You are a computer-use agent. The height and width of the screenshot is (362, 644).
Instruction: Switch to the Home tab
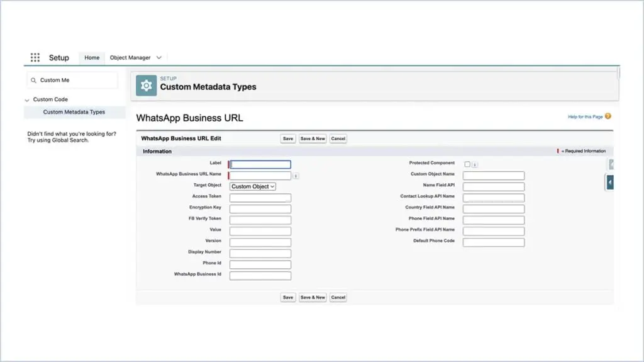[x=92, y=57]
